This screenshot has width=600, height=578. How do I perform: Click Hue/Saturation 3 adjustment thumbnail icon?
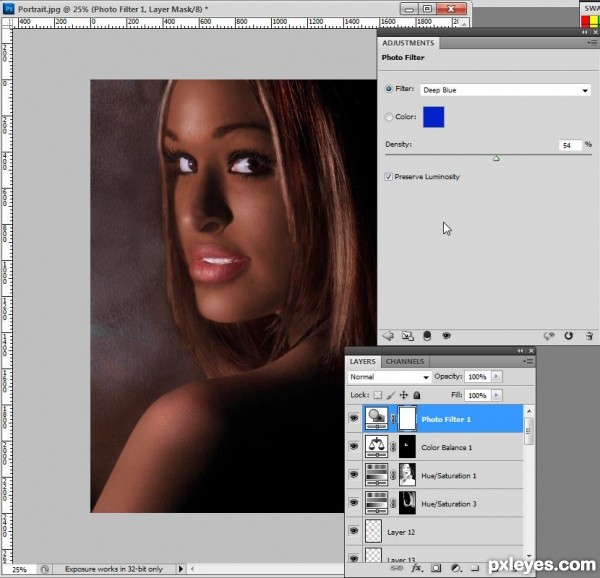[x=377, y=503]
